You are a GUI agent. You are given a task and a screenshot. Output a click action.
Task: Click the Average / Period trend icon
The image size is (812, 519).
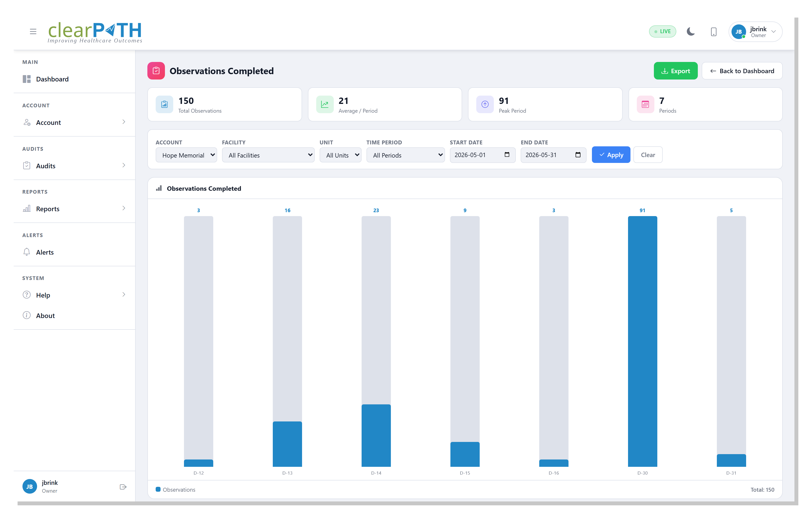pyautogui.click(x=325, y=104)
